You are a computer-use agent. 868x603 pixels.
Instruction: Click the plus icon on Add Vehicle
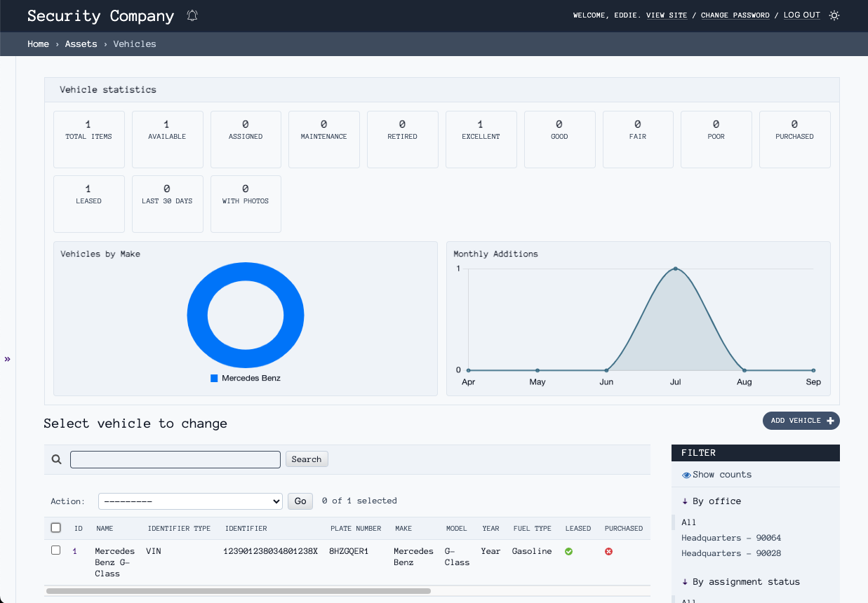click(x=830, y=421)
